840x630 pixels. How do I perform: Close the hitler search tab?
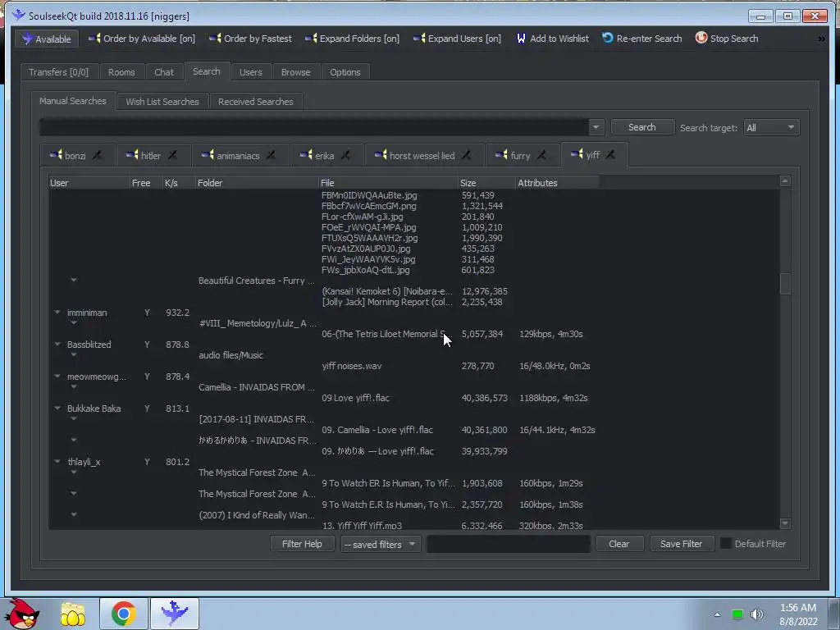click(x=172, y=155)
